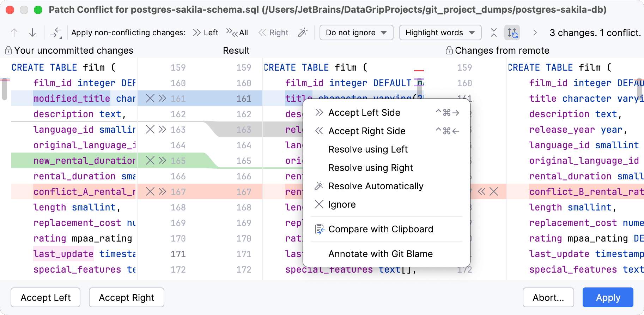This screenshot has width=644, height=315.
Task: Open the Highlight words dropdown
Action: [440, 33]
